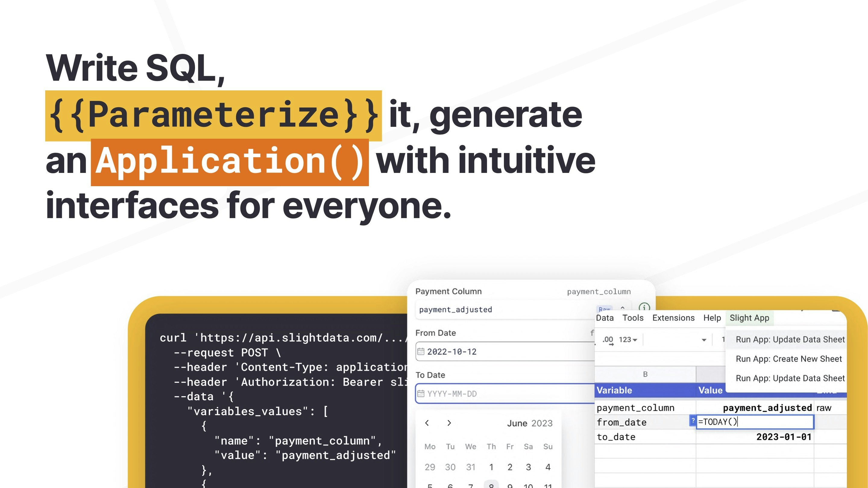Go to next month in date picker

[x=449, y=423]
